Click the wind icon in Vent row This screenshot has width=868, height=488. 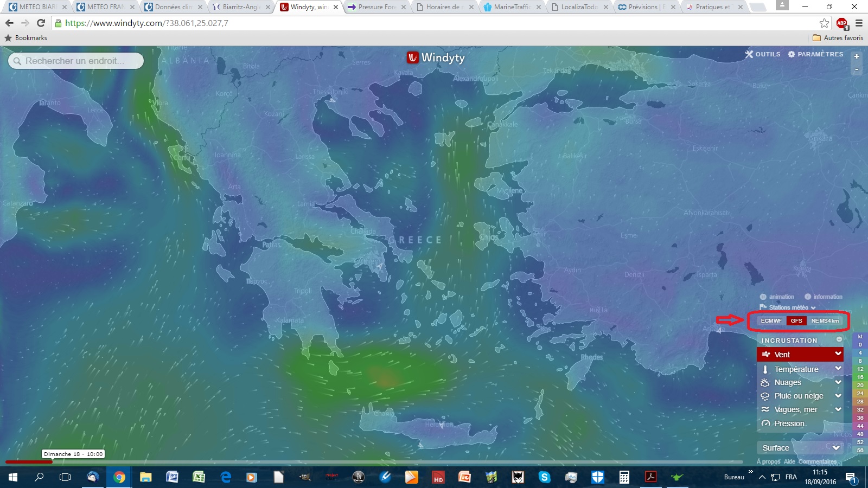point(766,355)
